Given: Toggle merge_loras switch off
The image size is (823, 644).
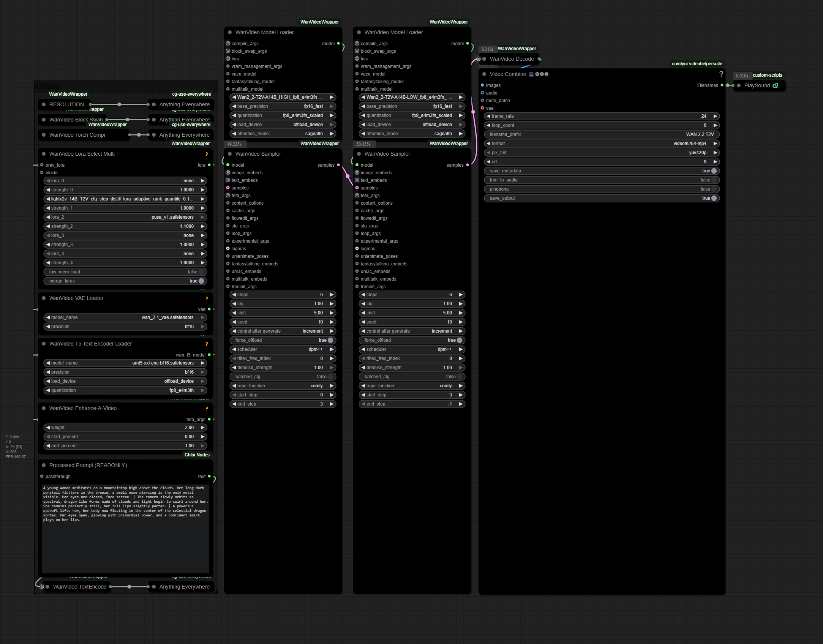Looking at the screenshot, I should [x=201, y=281].
